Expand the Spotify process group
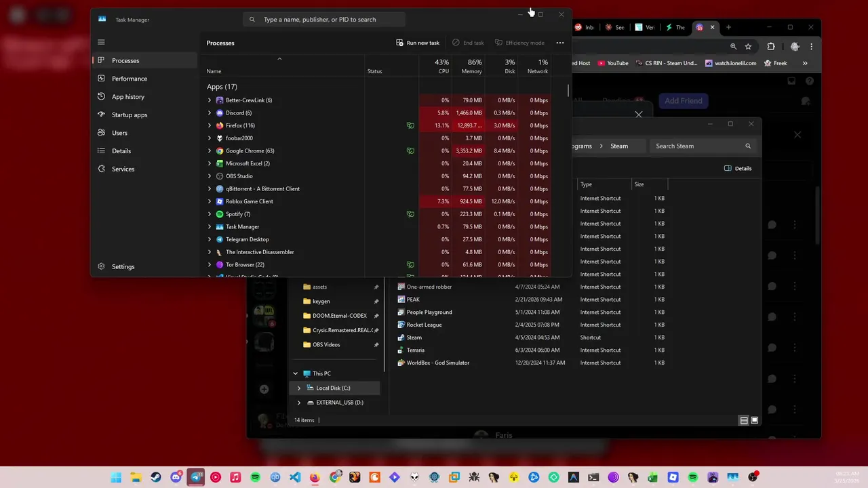Image resolution: width=868 pixels, height=488 pixels. 210,214
